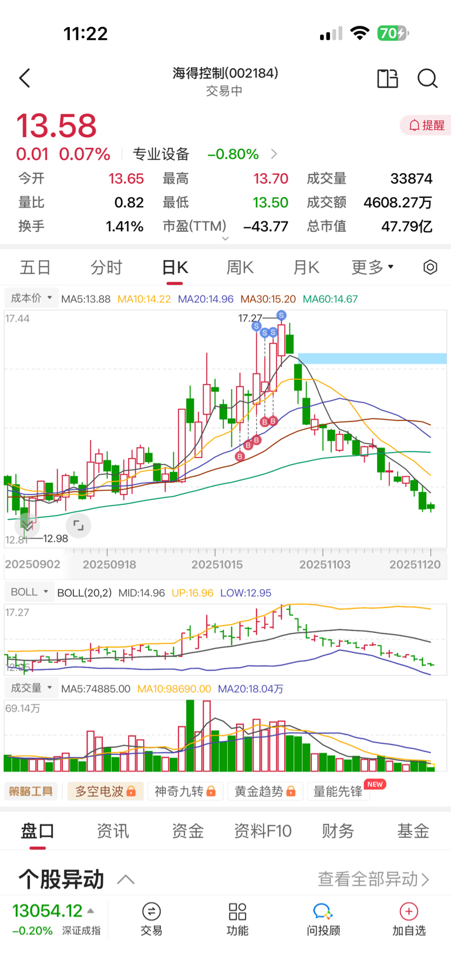The image size is (451, 980).
Task: Open the 财务 tab
Action: pyautogui.click(x=338, y=831)
